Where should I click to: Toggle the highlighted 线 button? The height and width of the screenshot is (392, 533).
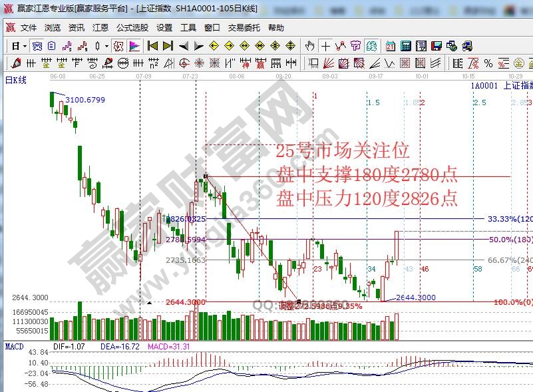tap(372, 46)
